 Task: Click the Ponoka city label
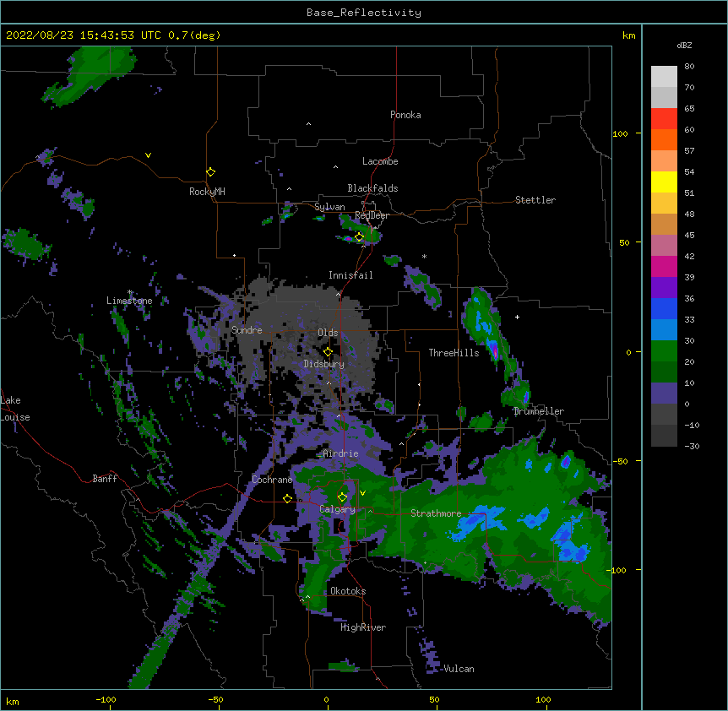coord(405,115)
